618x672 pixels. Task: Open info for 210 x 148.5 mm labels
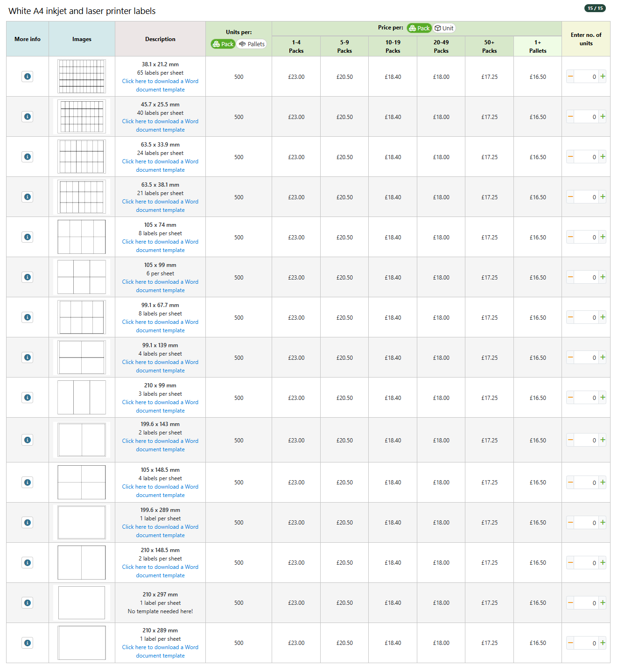[x=28, y=562]
